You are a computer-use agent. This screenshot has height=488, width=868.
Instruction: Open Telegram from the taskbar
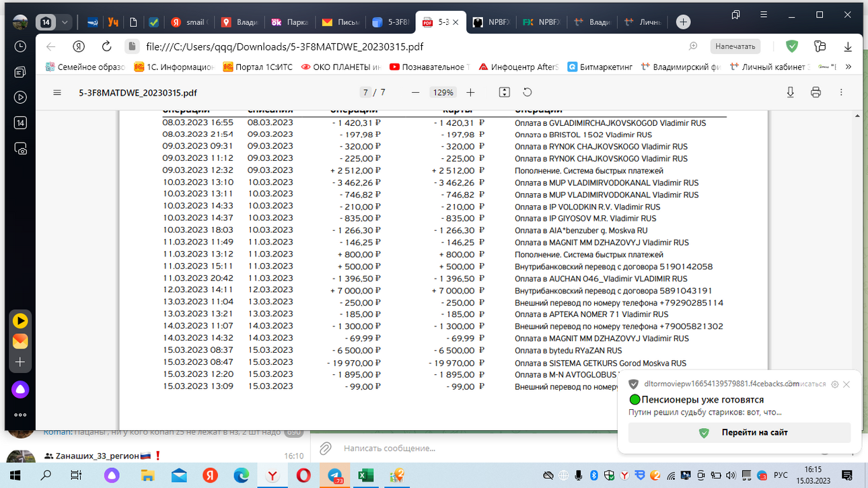[x=334, y=475]
